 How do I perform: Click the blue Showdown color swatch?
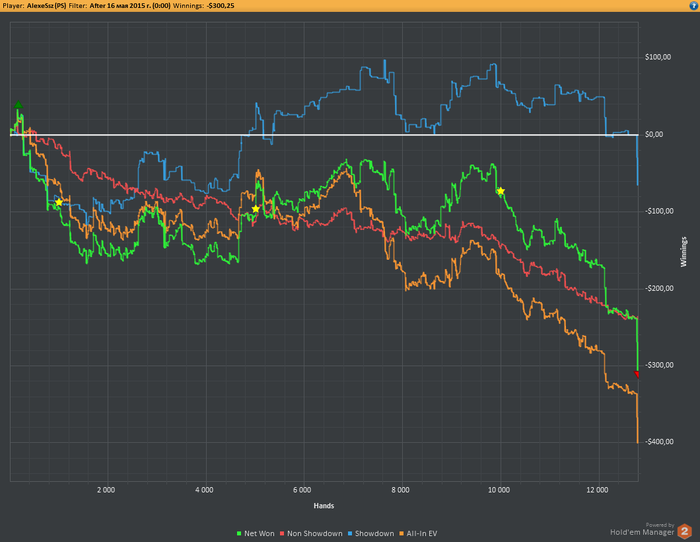click(x=350, y=534)
